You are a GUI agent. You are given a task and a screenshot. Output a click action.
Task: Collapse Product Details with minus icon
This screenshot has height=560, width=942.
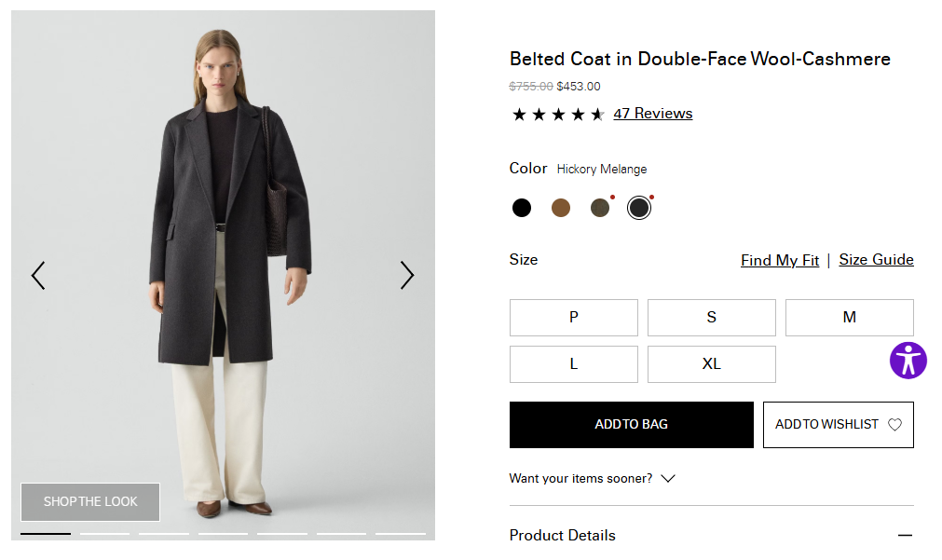904,536
